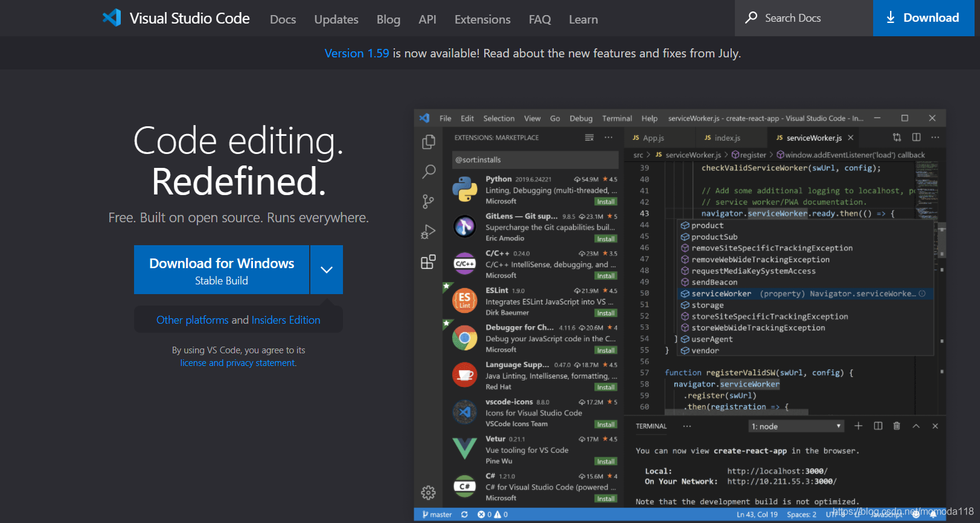
Task: Click the terminal panel's upward chevron to maximize it
Action: point(916,426)
